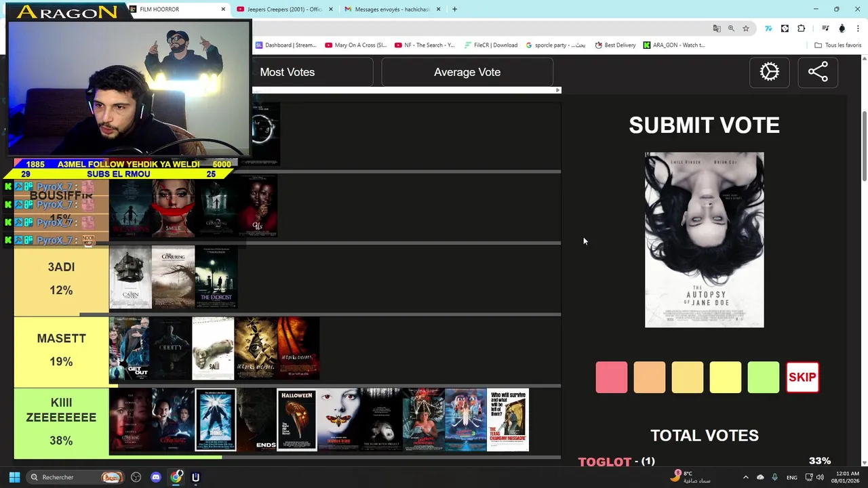Vote with the light-orange tier color
This screenshot has width=868, height=488.
click(x=688, y=378)
